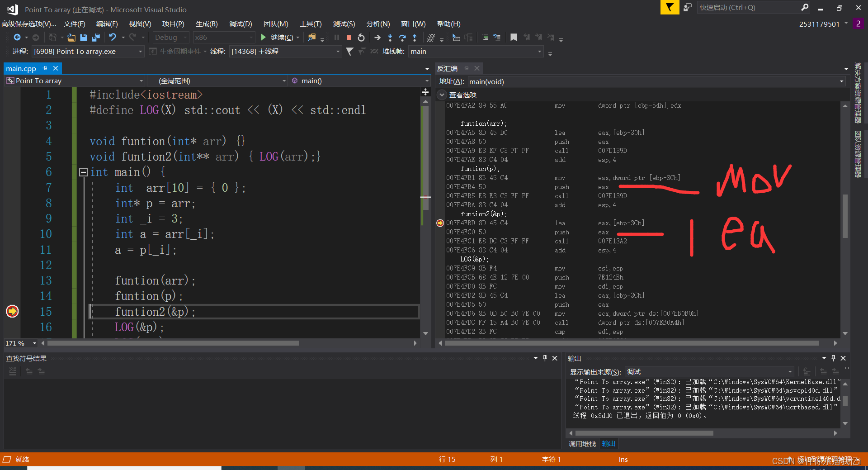Click the hex display toggle icon
Viewport: 868px width, 470px height.
pyautogui.click(x=431, y=38)
